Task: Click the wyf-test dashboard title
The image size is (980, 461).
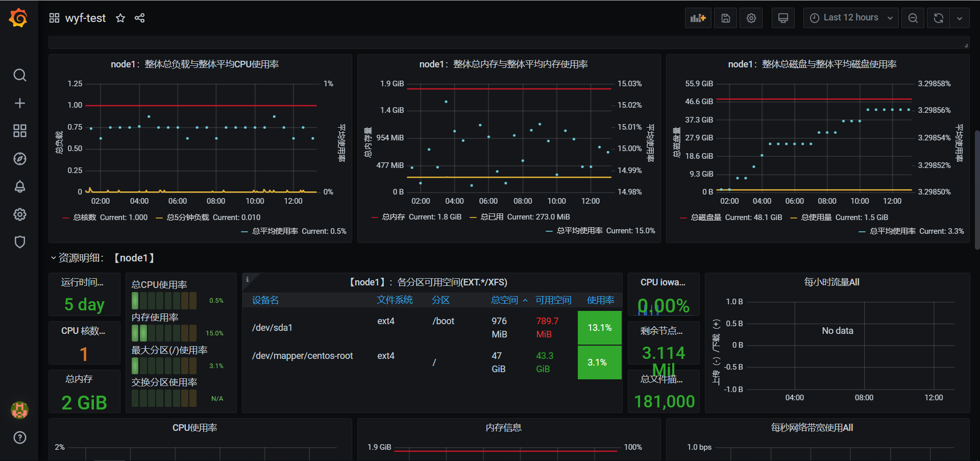Action: 85,18
